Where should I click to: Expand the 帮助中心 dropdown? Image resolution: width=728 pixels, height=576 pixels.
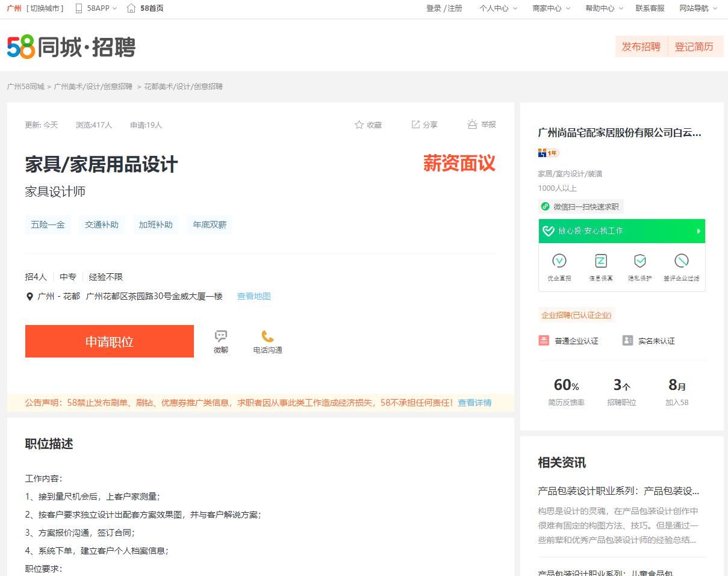[x=600, y=9]
